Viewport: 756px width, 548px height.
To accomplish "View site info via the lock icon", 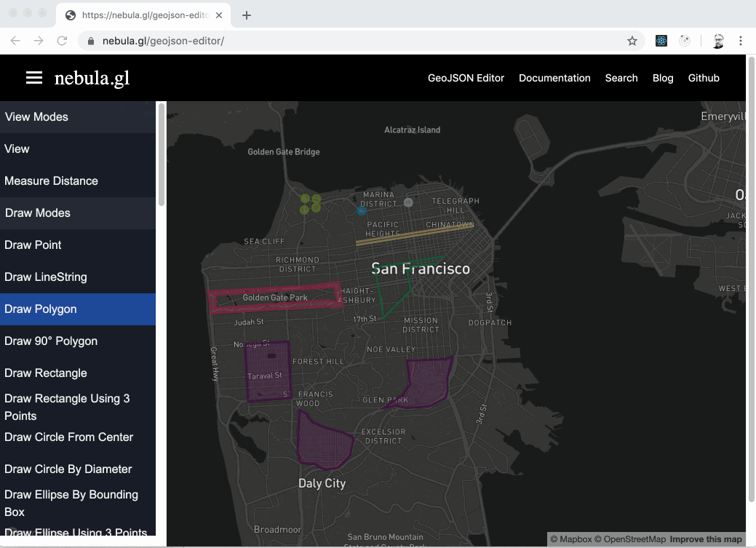I will tap(91, 41).
